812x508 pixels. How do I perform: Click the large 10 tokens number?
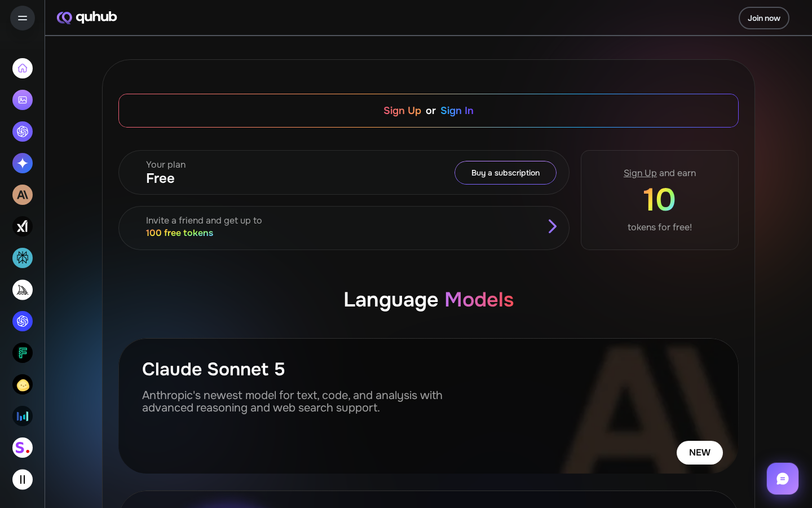(659, 200)
